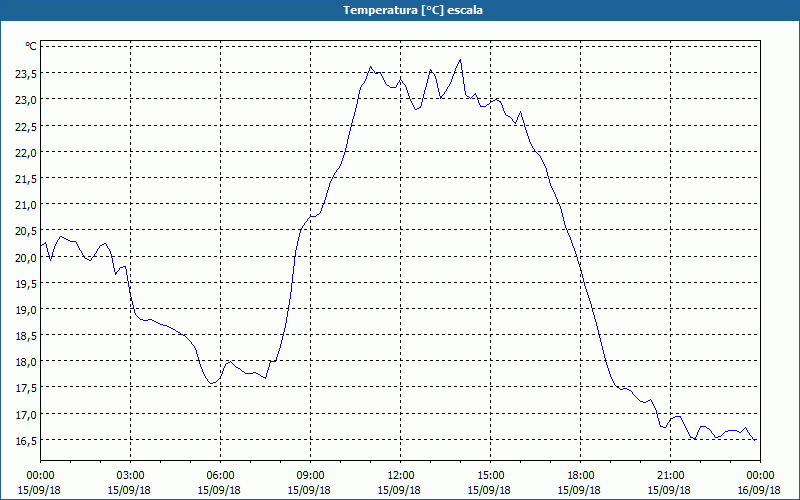The height and width of the screenshot is (500, 800).
Task: Click the 03:00 time axis label
Action: point(131,476)
